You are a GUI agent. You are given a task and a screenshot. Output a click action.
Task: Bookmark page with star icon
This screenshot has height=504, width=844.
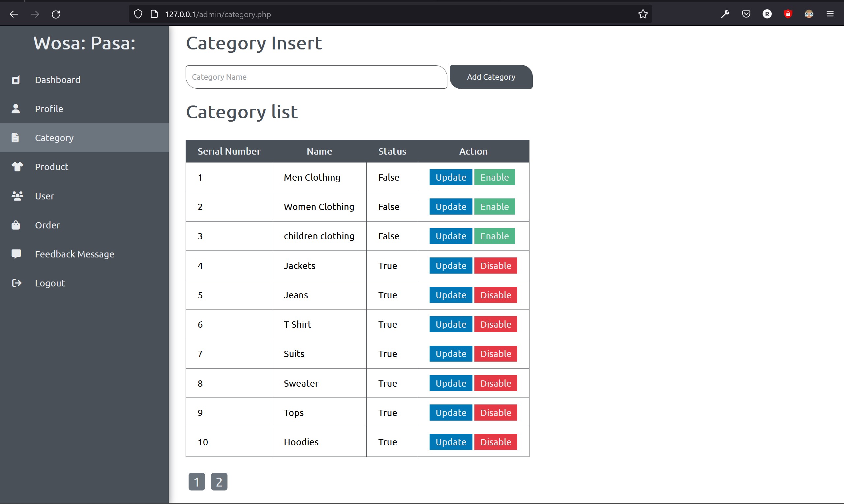click(x=643, y=14)
